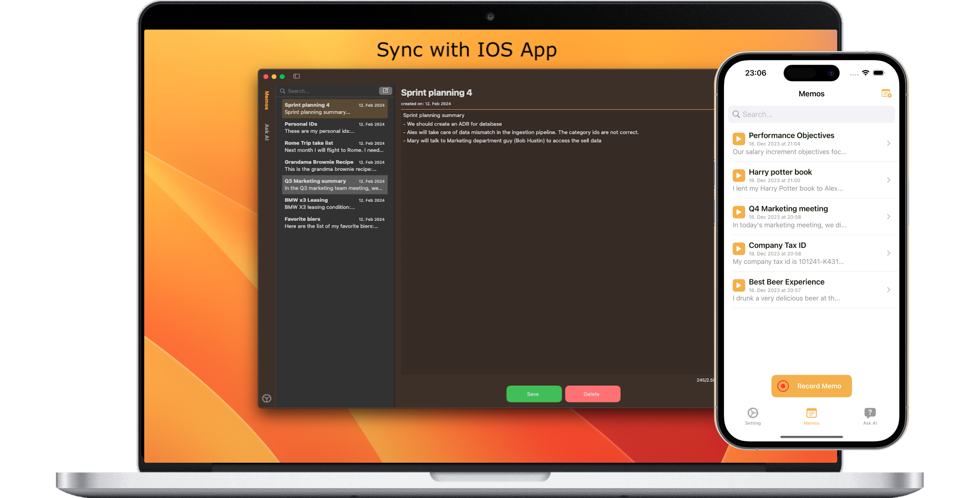Screen dimensions: 980x498
Task: Select the Favorite biers memo
Action: [x=335, y=223]
